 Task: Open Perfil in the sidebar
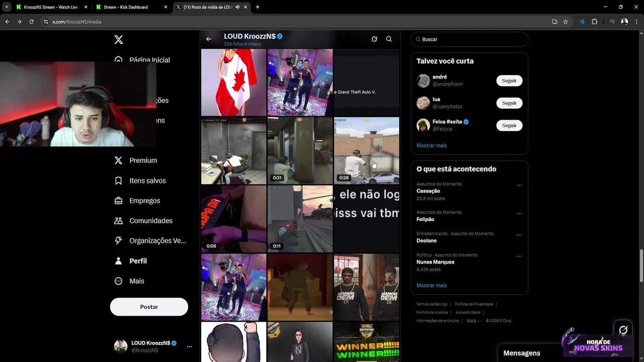point(131,261)
